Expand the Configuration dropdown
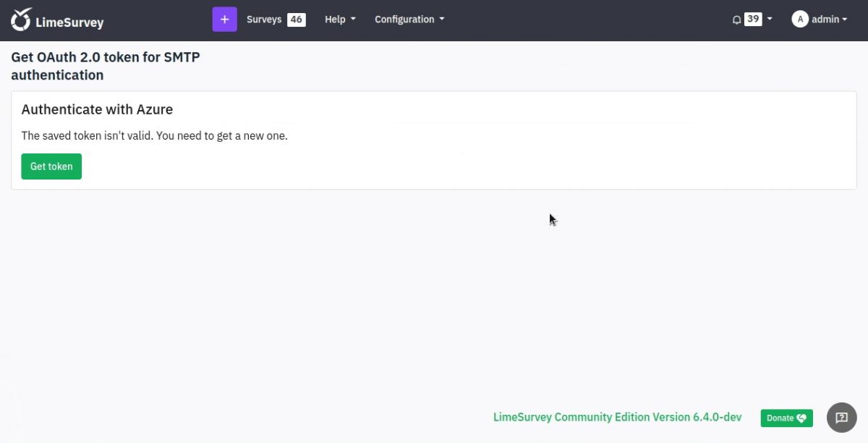868x443 pixels. (x=409, y=19)
